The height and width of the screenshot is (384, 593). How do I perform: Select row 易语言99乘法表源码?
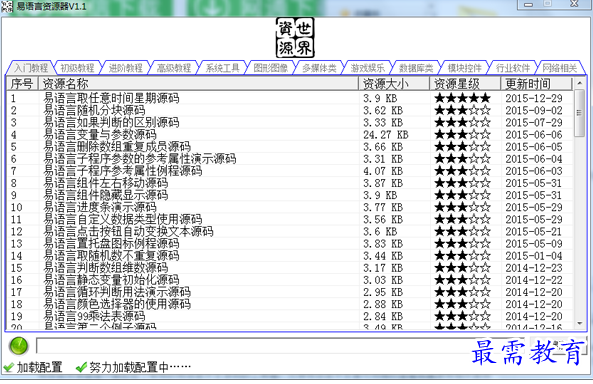pyautogui.click(x=290, y=316)
